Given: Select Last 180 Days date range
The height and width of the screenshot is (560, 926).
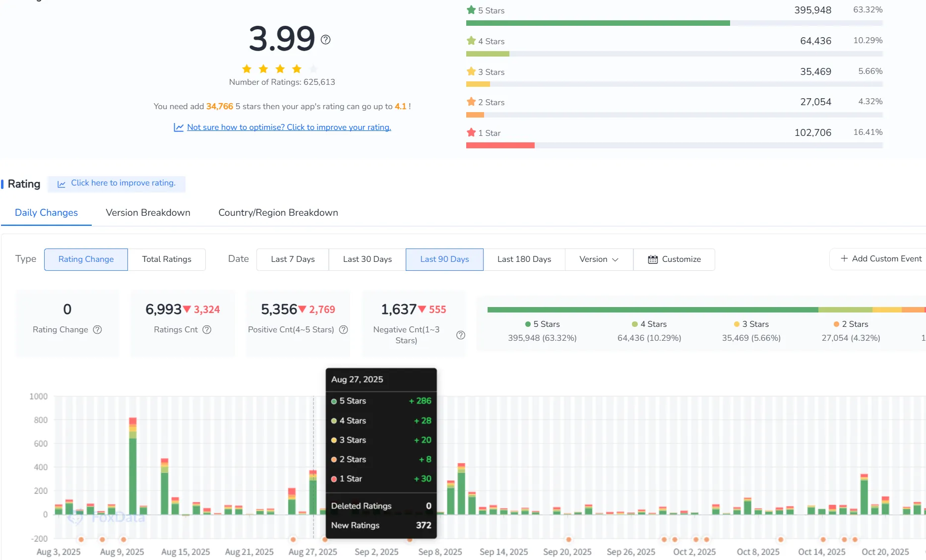Looking at the screenshot, I should (x=524, y=259).
